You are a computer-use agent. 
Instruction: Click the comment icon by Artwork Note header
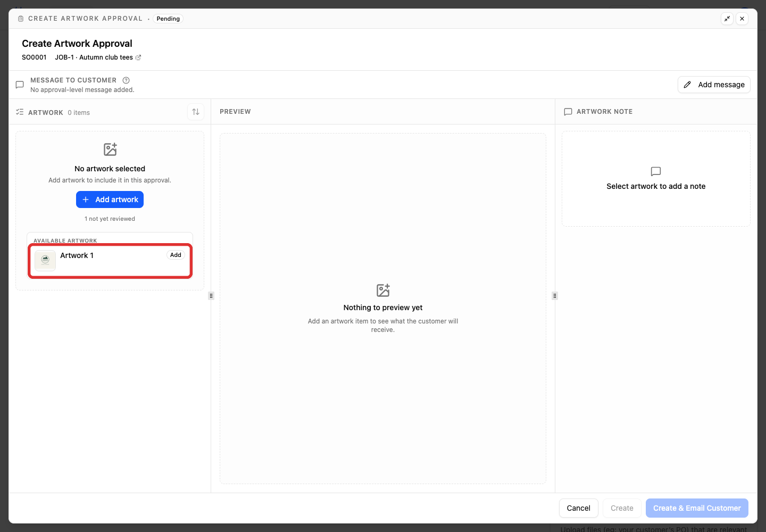(568, 112)
